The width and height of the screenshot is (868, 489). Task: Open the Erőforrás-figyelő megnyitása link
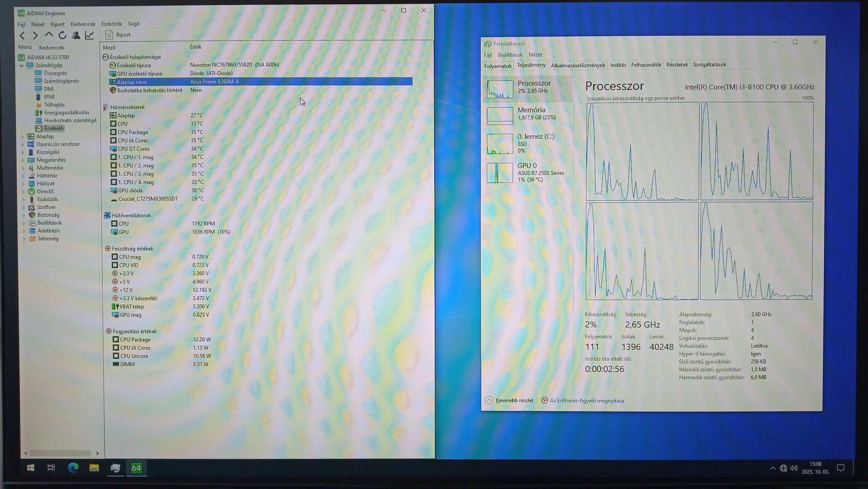(x=586, y=401)
